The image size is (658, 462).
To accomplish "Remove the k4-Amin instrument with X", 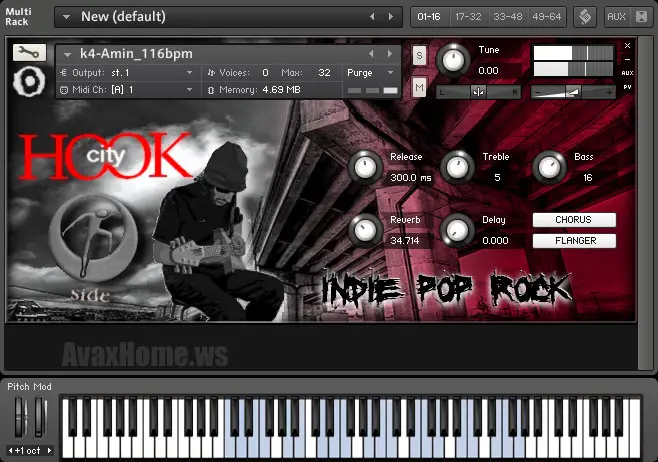I will pyautogui.click(x=627, y=45).
